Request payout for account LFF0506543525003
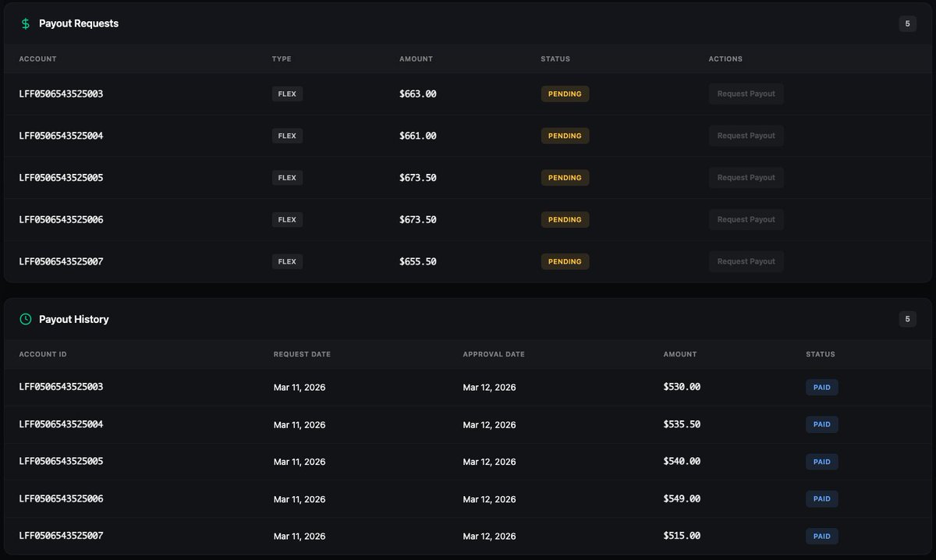The width and height of the screenshot is (936, 560). (x=746, y=94)
